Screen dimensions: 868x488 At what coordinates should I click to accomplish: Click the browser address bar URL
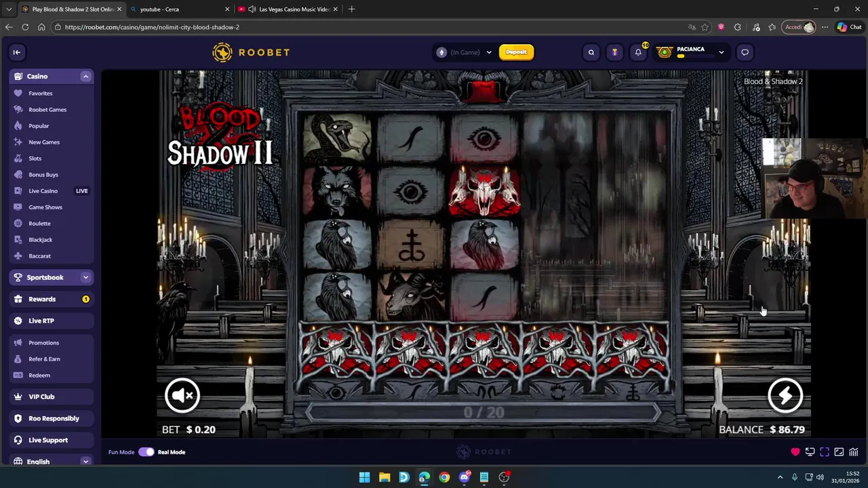pos(152,27)
